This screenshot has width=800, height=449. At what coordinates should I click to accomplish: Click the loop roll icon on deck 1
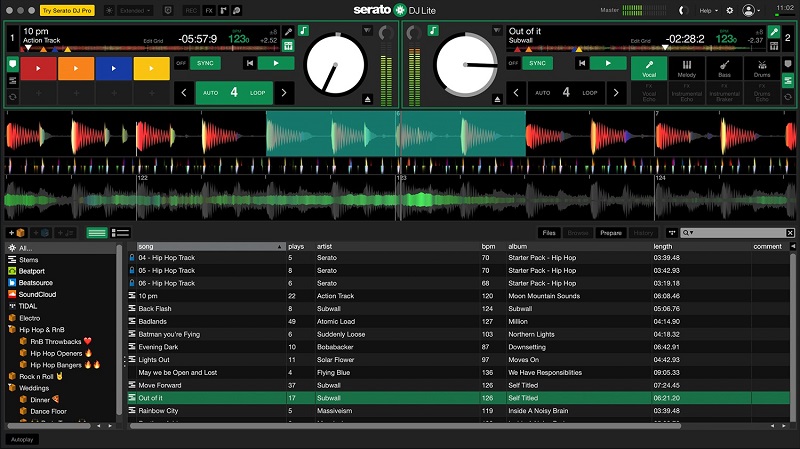(x=13, y=97)
